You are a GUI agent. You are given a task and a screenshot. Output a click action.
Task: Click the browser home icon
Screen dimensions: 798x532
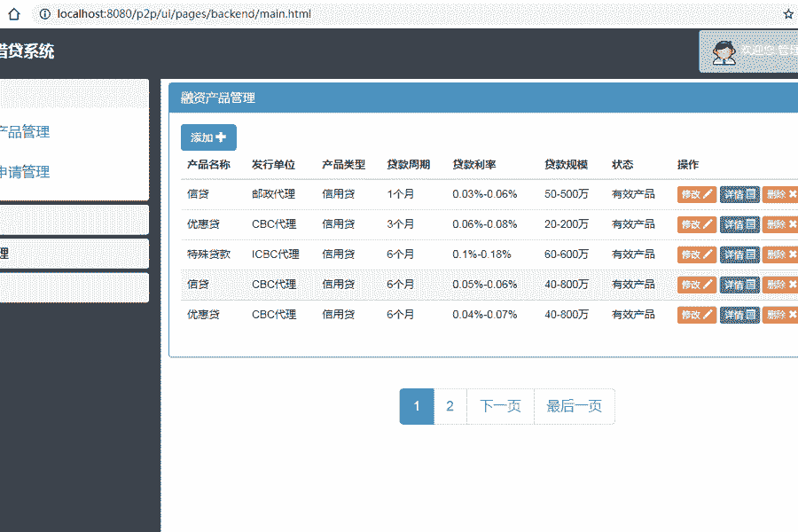pyautogui.click(x=13, y=14)
